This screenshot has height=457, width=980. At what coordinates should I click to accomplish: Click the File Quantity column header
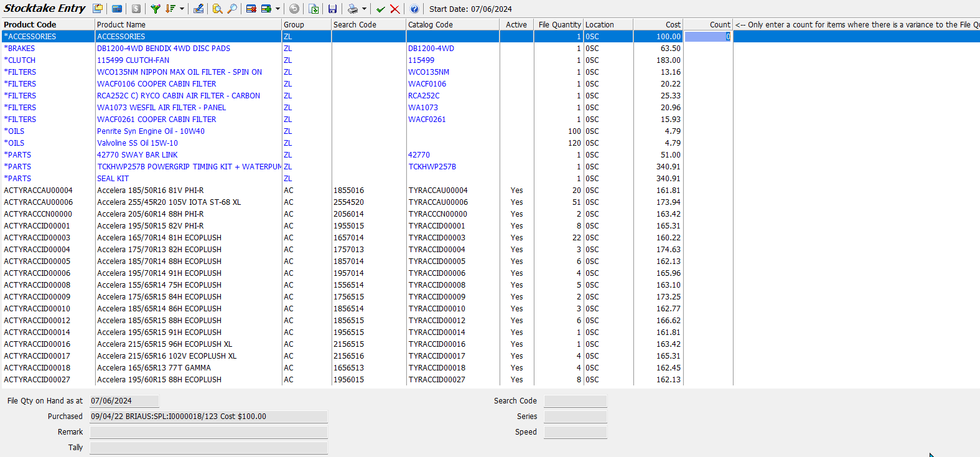coord(559,25)
